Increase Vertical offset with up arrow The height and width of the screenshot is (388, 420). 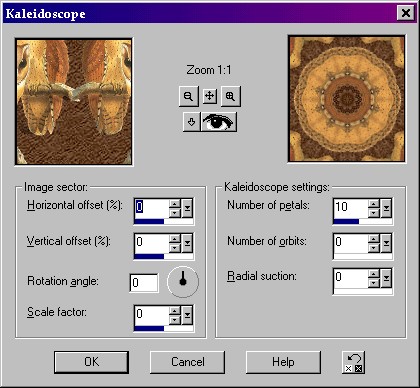tap(175, 239)
